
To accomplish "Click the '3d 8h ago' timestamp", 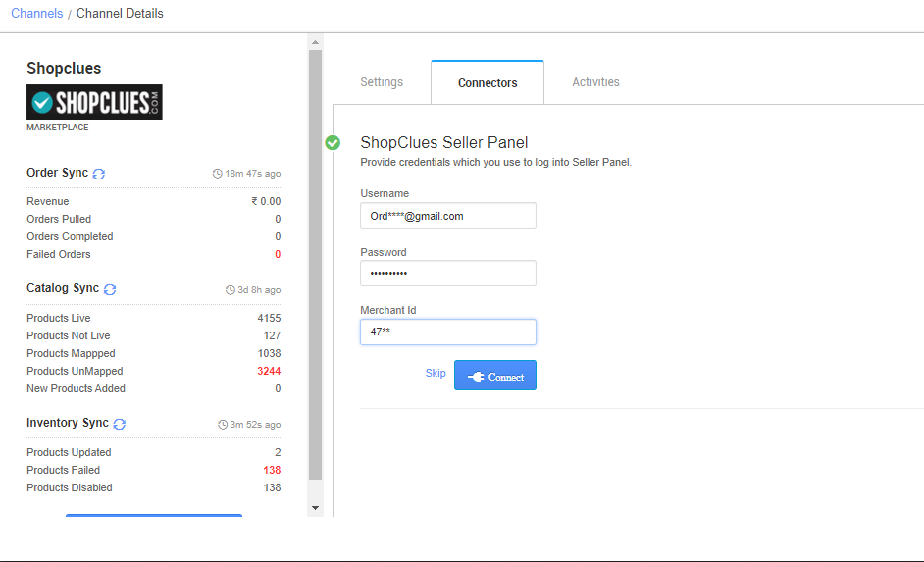I will tap(259, 290).
